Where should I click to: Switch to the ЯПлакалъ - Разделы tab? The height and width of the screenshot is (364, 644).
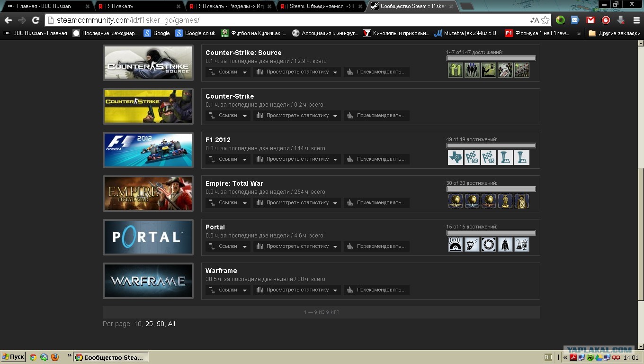coord(230,7)
